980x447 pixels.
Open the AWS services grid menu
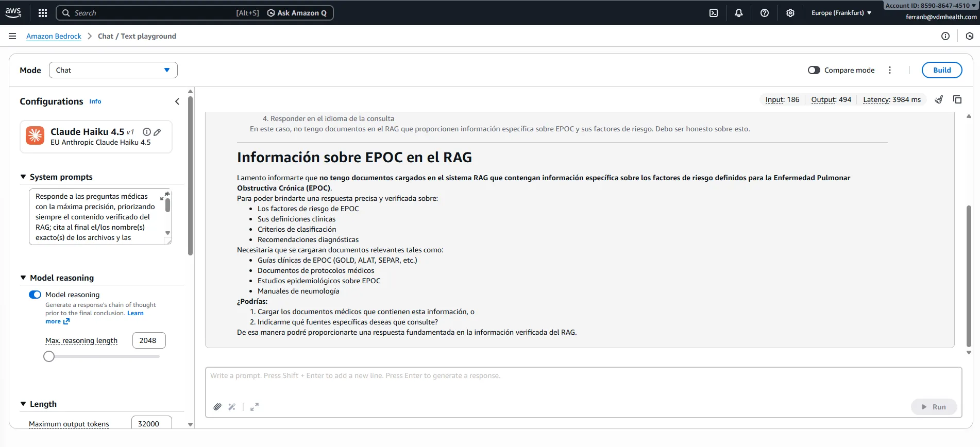tap(43, 13)
